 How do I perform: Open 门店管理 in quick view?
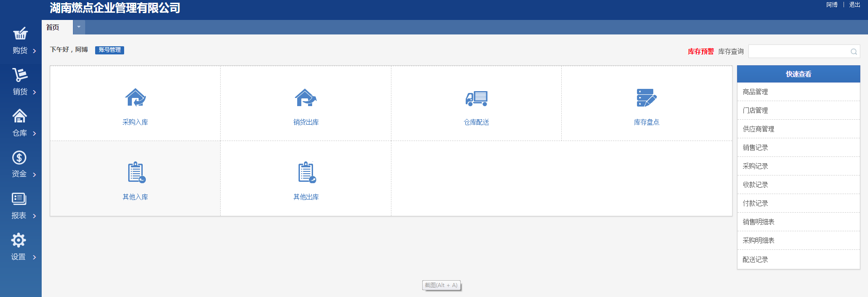coord(798,110)
